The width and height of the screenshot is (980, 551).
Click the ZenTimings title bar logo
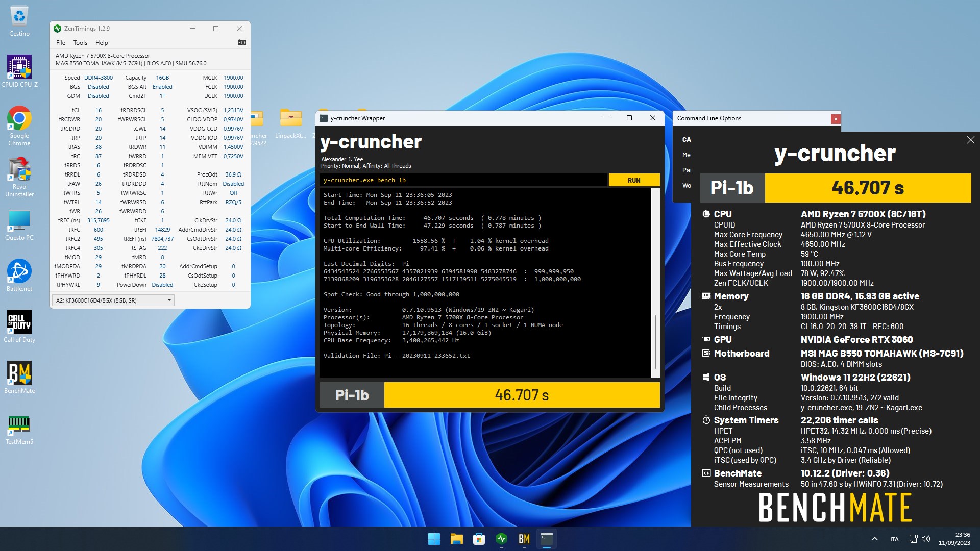pyautogui.click(x=57, y=29)
